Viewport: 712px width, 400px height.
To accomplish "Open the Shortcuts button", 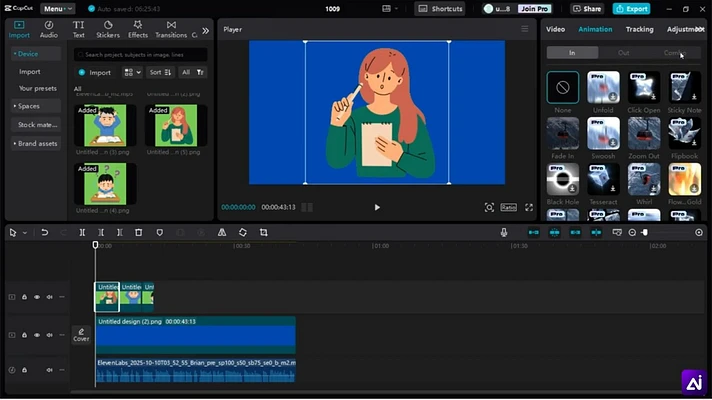I will click(440, 9).
